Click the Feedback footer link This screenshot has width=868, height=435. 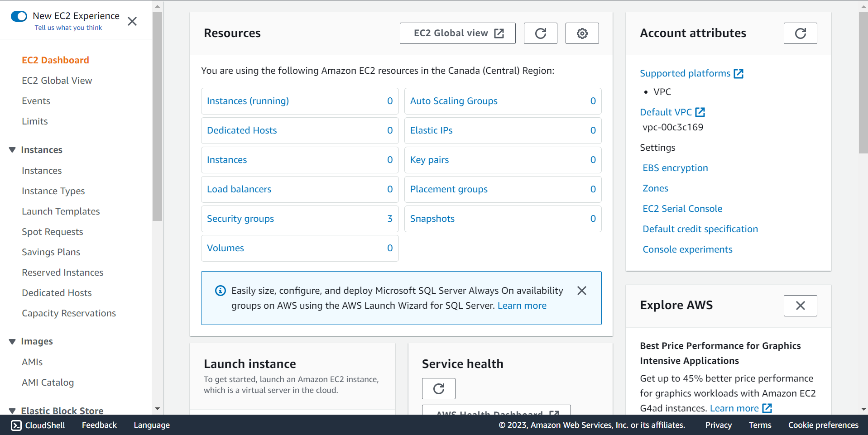click(x=99, y=425)
